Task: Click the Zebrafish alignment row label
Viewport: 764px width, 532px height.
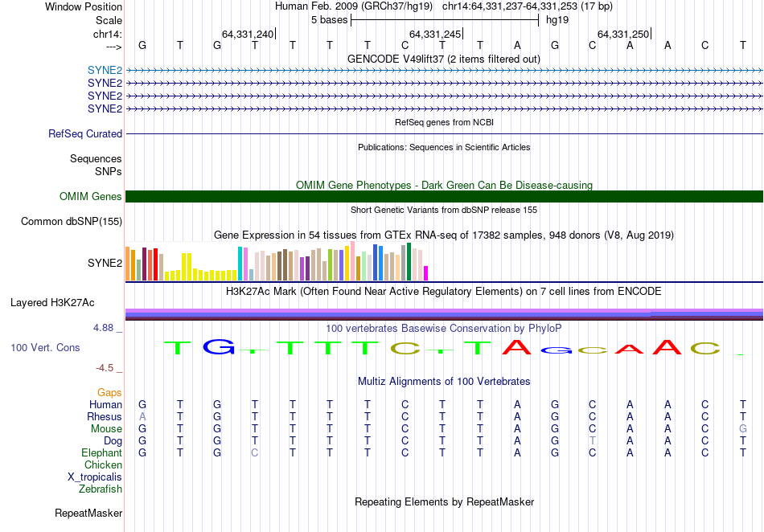Action: point(100,489)
